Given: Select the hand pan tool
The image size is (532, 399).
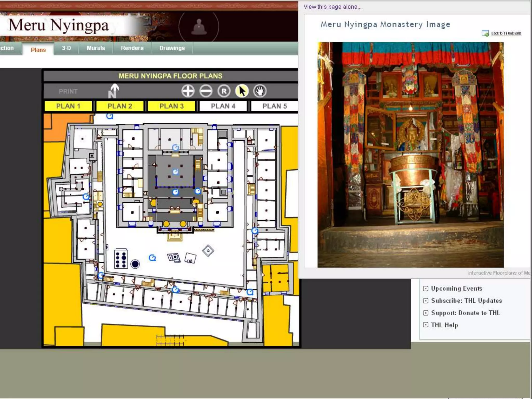Looking at the screenshot, I should click(x=260, y=91).
